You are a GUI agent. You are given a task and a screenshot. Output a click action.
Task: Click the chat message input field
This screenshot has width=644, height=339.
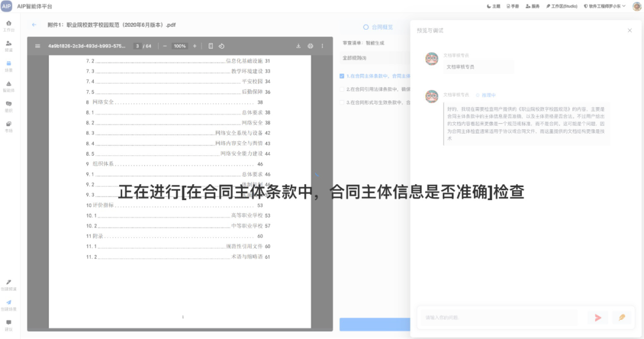click(499, 318)
